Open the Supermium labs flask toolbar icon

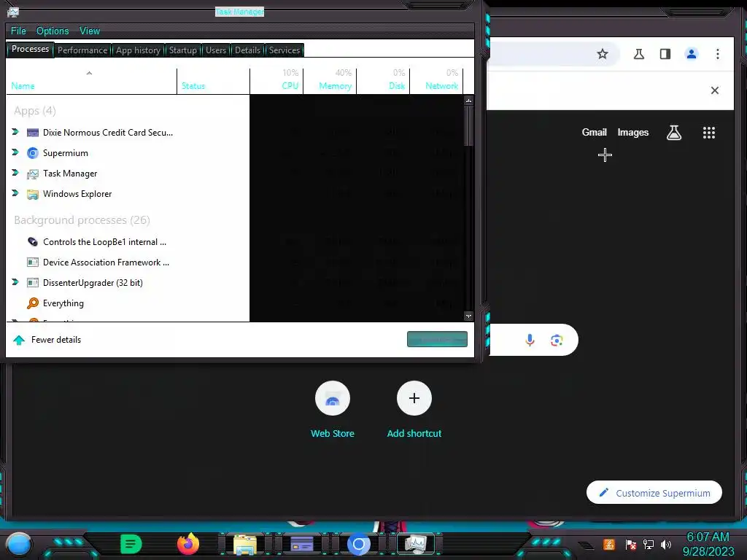tap(639, 54)
